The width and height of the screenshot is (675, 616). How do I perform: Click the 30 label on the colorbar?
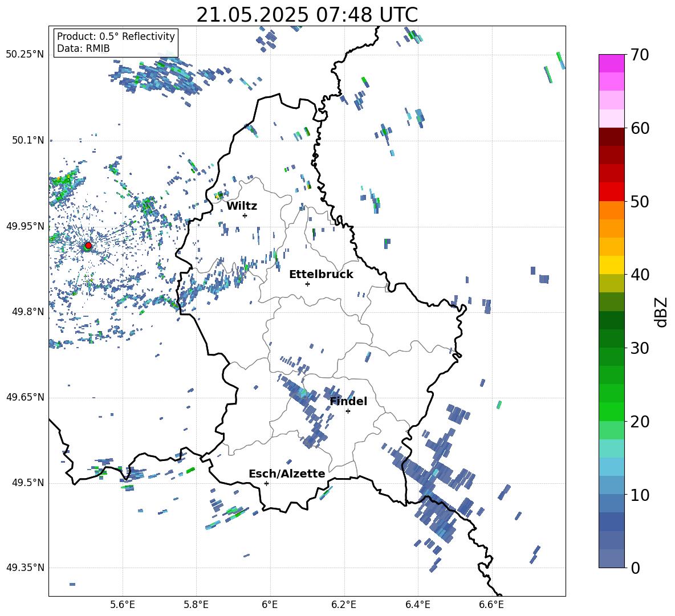(x=640, y=348)
